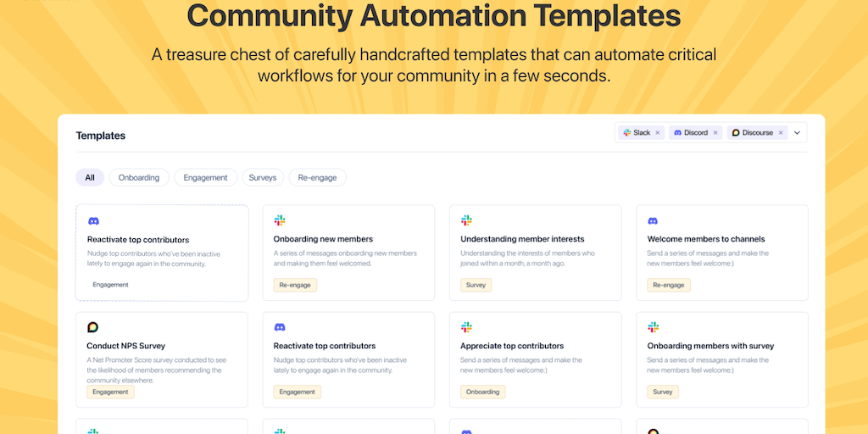Open the Welcome members to channels template title
This screenshot has width=868, height=434.
706,239
